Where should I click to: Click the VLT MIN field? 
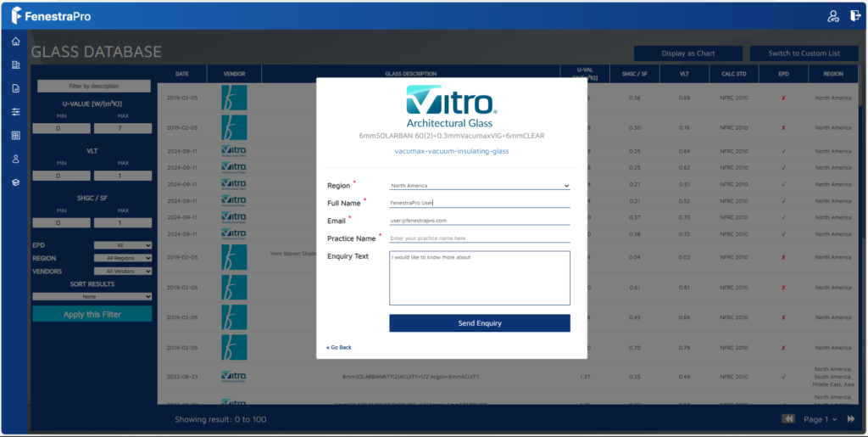coord(61,176)
